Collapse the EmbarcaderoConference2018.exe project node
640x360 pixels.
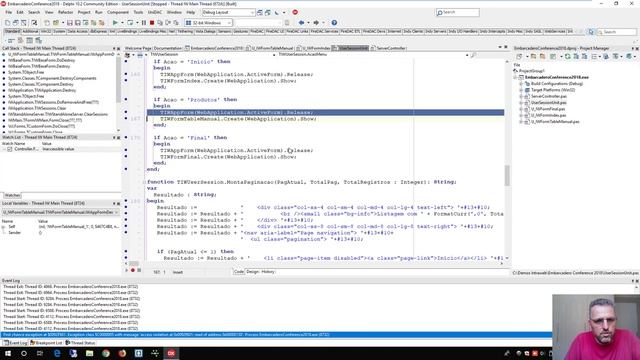[516, 77]
